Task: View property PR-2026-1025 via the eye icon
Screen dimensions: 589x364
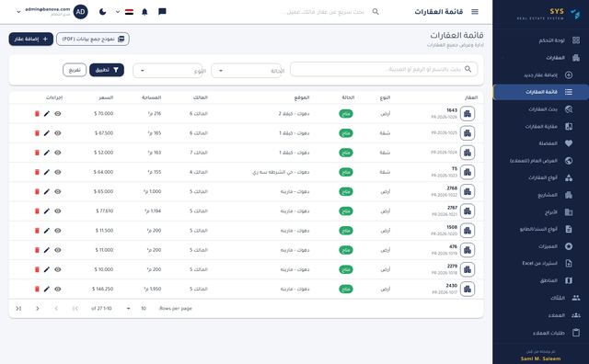Action: tap(57, 133)
